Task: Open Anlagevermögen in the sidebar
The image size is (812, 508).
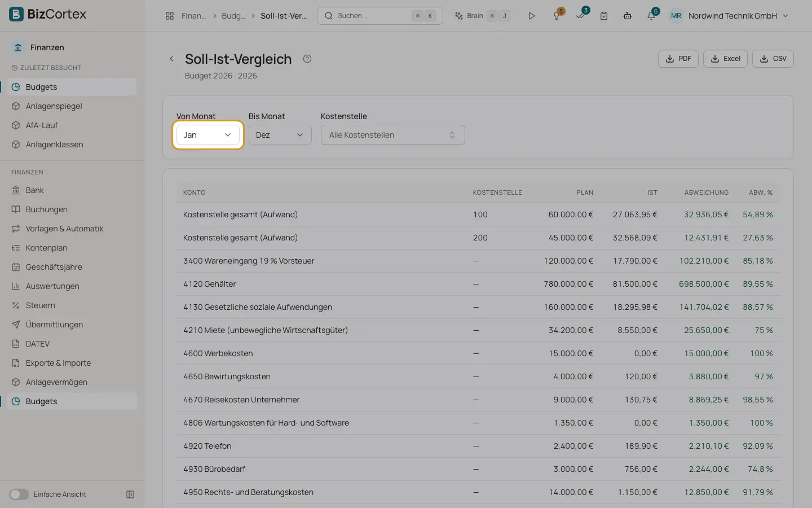Action: click(x=72, y=382)
